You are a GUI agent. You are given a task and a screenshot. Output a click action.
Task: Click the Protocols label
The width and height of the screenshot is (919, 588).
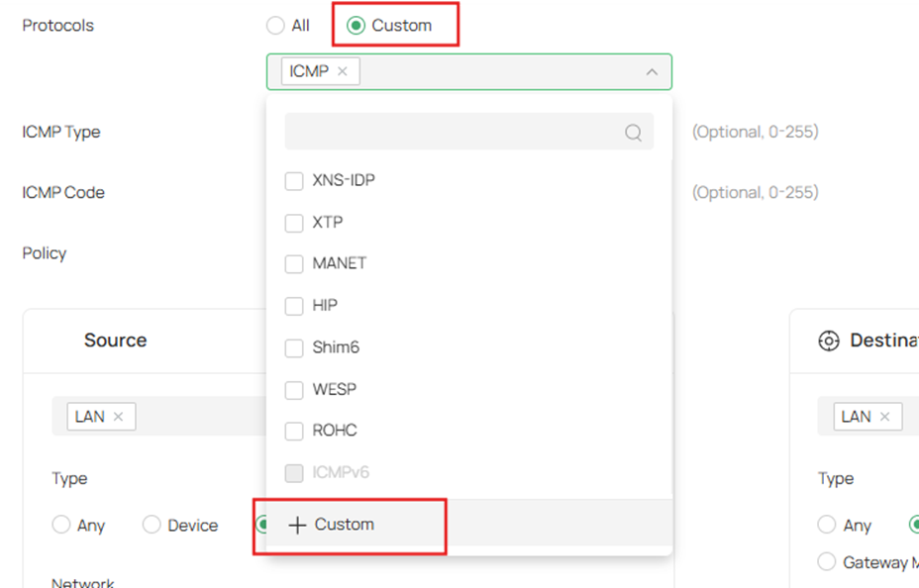(58, 26)
